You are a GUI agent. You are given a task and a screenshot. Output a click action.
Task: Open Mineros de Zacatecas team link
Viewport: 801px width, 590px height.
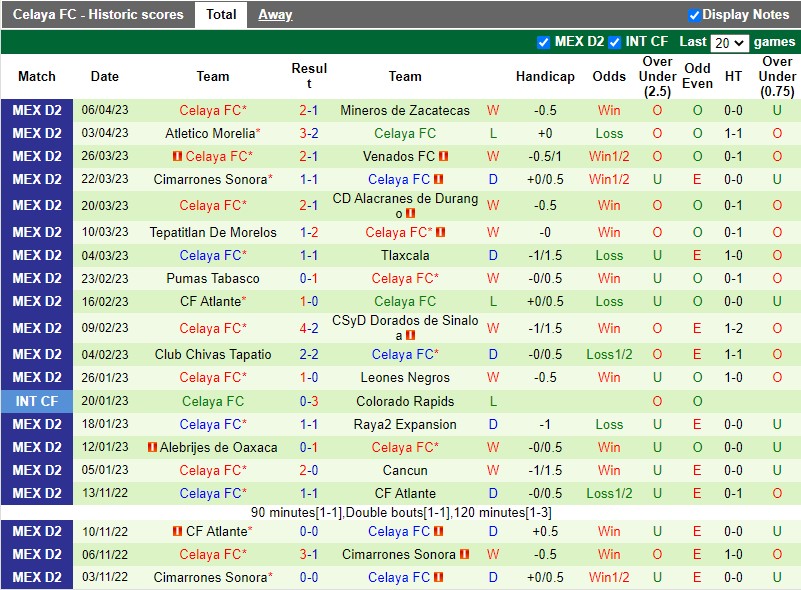coord(405,110)
